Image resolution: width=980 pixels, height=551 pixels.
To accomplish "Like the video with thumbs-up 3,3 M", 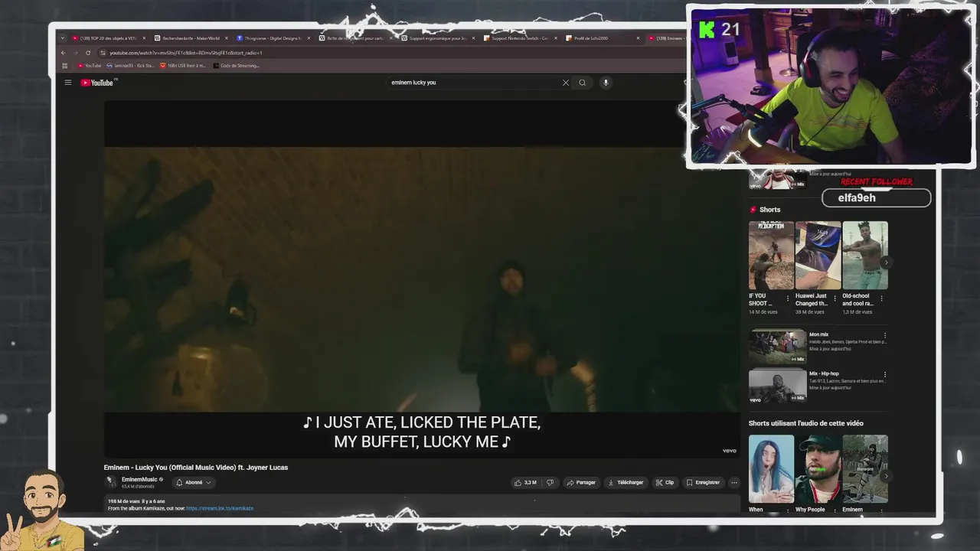I will pyautogui.click(x=525, y=483).
